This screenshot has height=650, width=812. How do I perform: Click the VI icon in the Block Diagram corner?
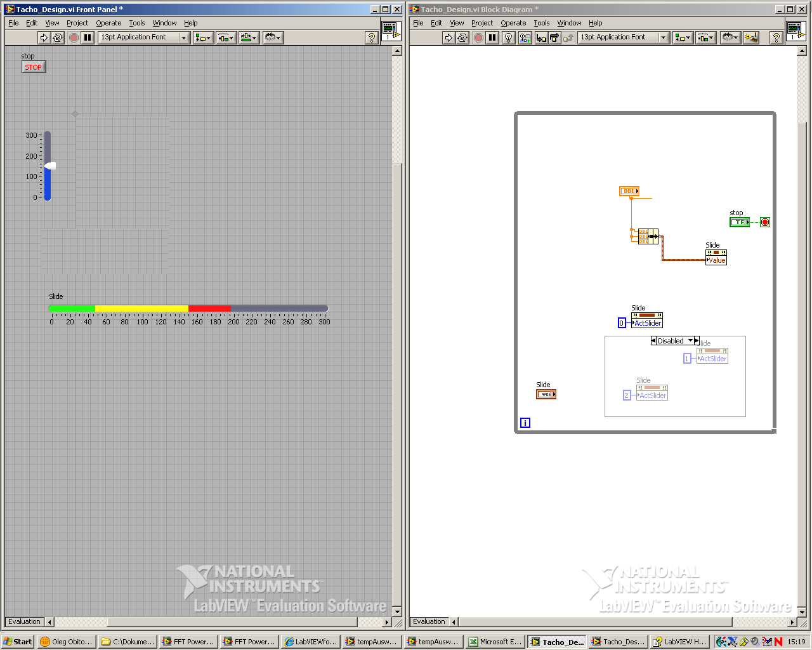click(796, 31)
